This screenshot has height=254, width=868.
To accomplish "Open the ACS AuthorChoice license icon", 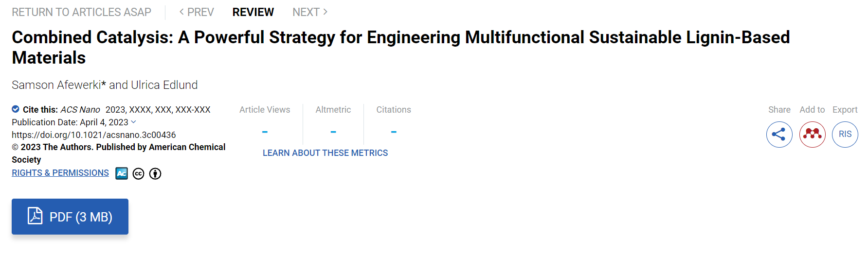I will coord(122,173).
